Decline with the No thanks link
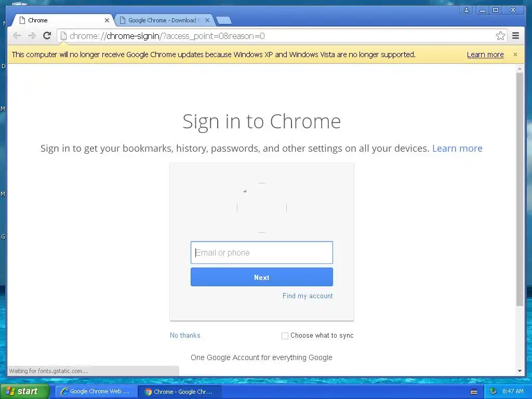Viewport: 532px width, 399px height. click(x=185, y=335)
